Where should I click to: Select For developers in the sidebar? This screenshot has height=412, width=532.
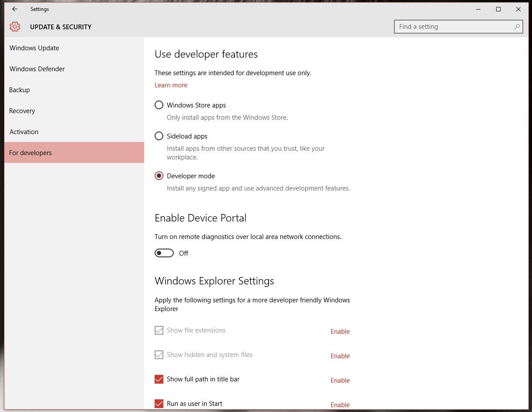pos(30,152)
